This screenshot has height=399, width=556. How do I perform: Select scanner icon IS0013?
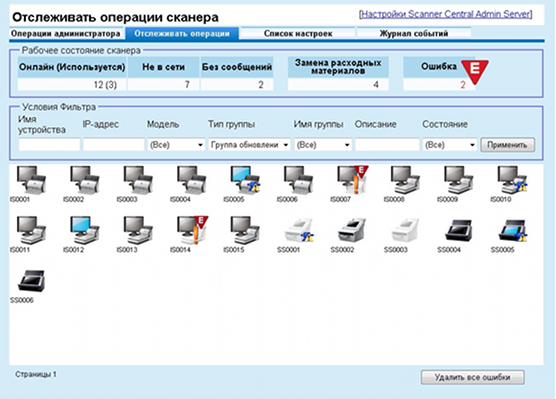coord(138,230)
